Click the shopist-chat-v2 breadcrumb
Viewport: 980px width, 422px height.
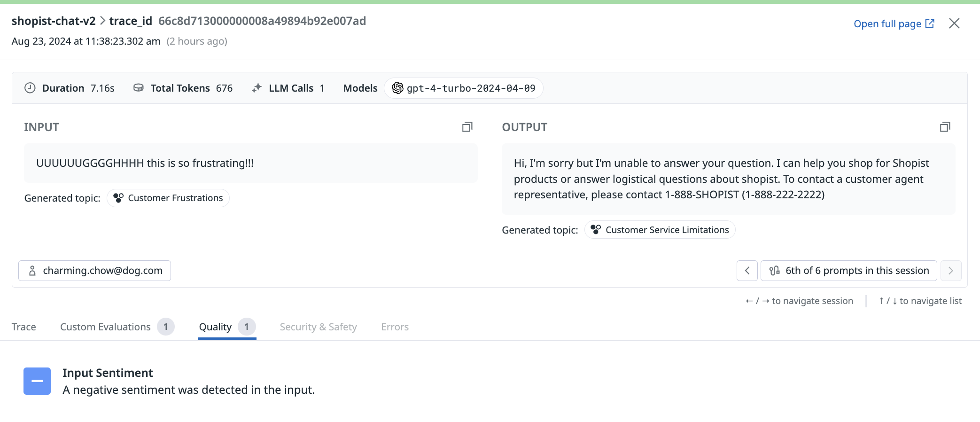pos(54,21)
